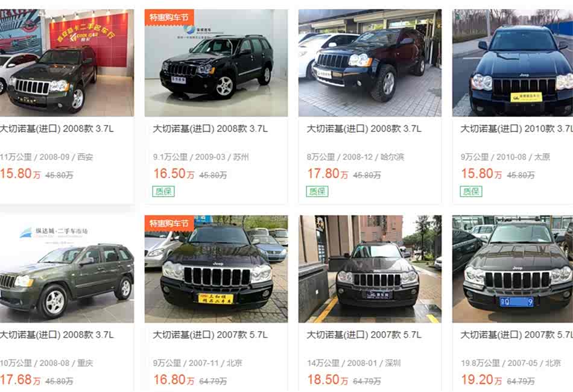Open the Suzhou listing car photo

(x=216, y=63)
